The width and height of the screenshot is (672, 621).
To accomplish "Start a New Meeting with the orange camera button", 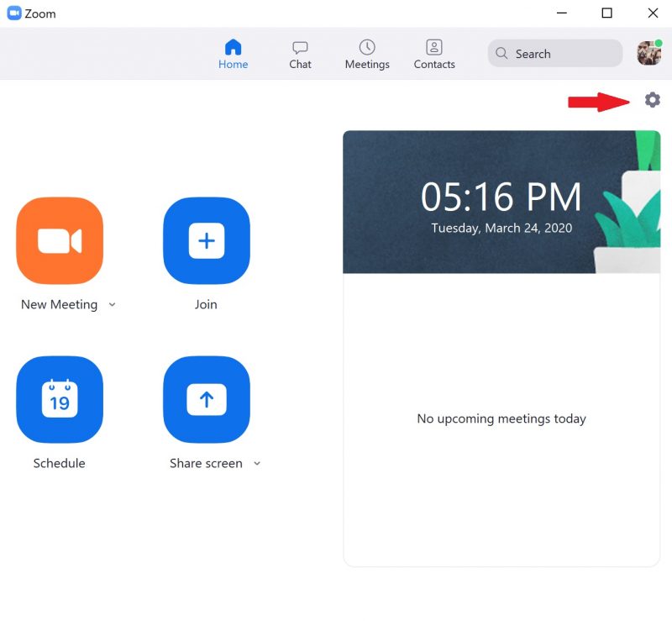I will [x=60, y=240].
